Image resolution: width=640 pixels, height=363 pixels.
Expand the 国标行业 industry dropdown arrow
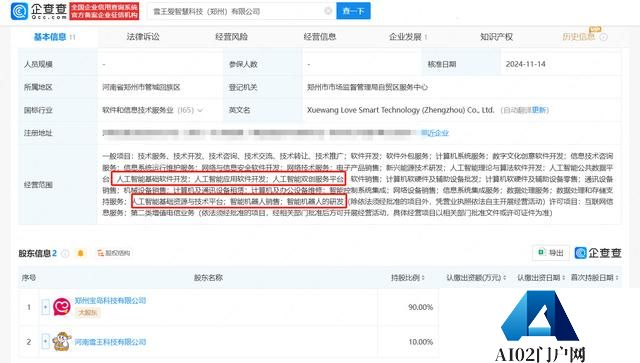(200, 110)
